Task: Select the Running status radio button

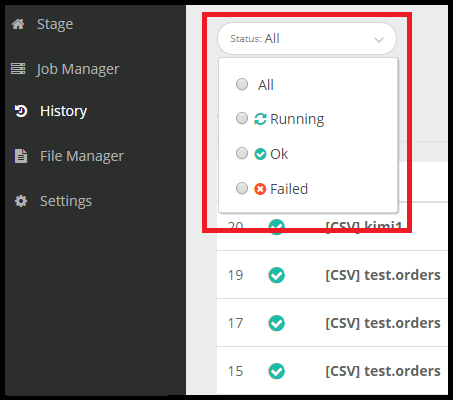Action: pos(242,118)
